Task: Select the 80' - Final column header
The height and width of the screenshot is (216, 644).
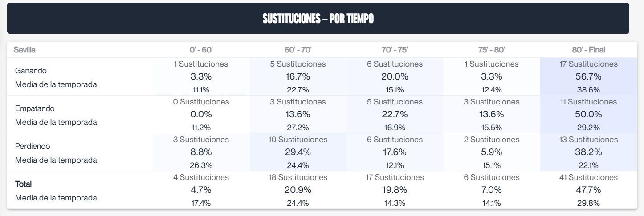Action: [588, 50]
